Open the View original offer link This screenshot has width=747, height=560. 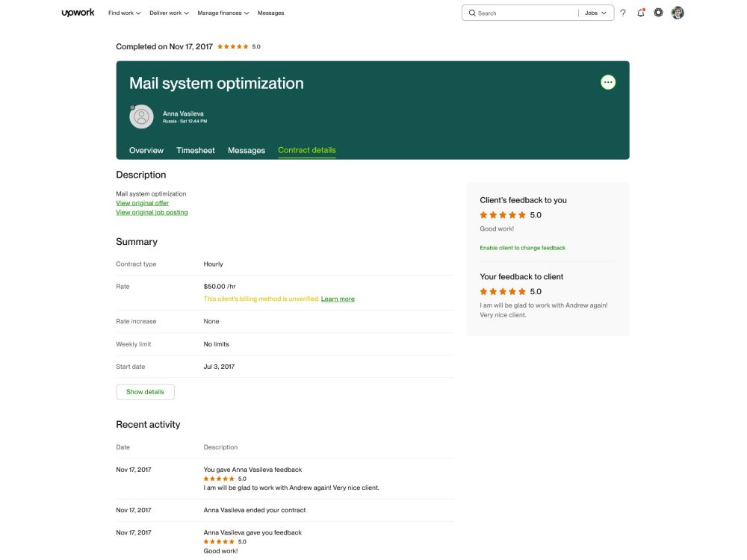142,203
